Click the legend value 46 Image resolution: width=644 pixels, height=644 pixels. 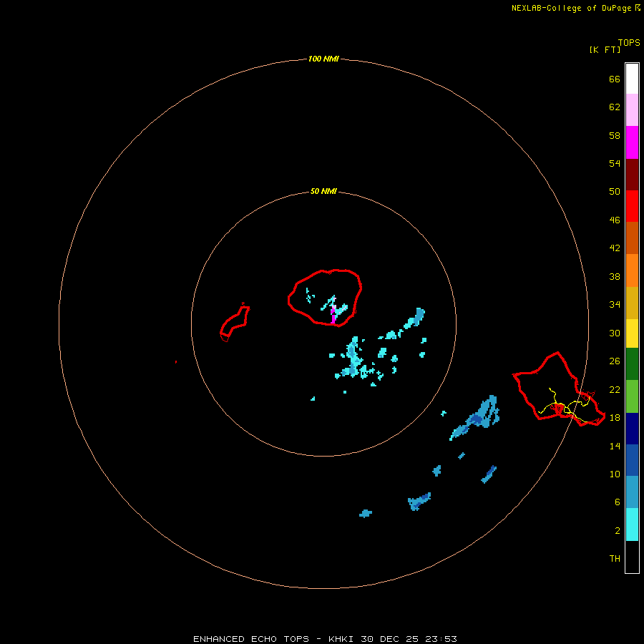pyautogui.click(x=615, y=220)
